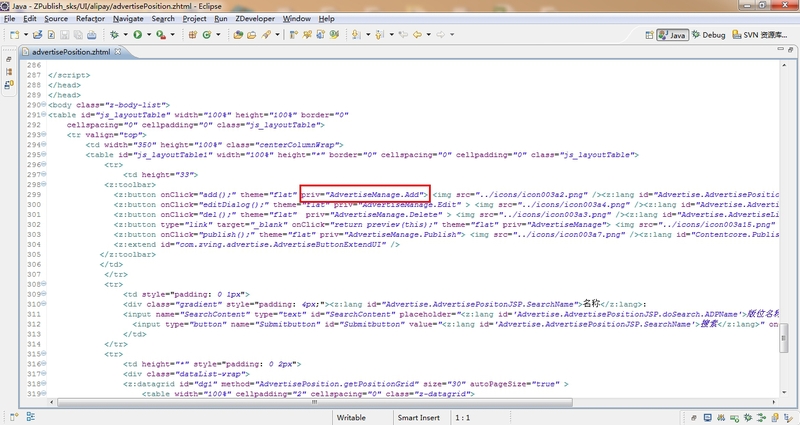Select the advertisePosition.zhtml editor tab
This screenshot has width=800, height=425.
(x=70, y=50)
